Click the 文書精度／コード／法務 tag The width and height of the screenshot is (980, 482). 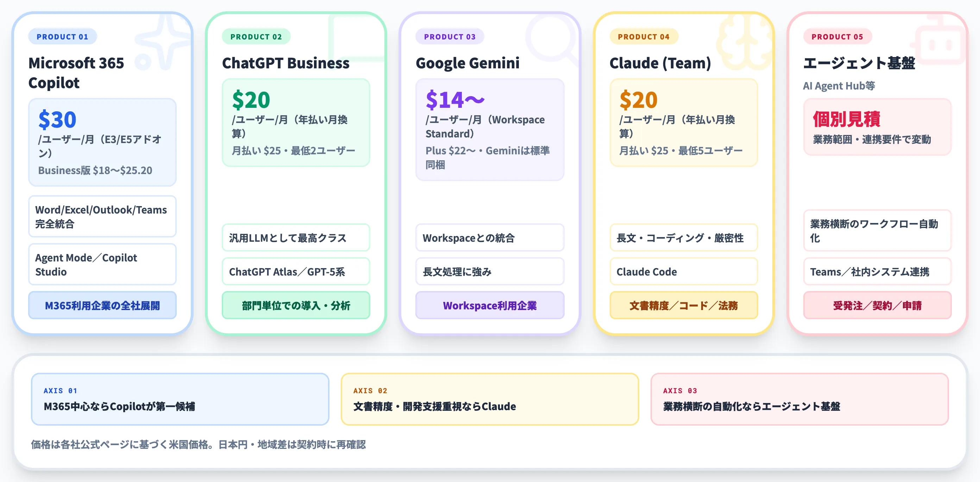684,305
